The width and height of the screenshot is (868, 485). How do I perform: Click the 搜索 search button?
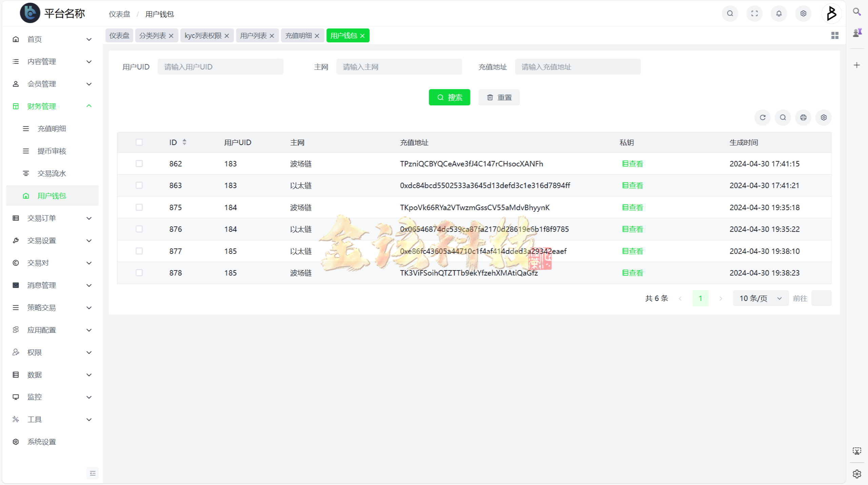[x=450, y=97]
